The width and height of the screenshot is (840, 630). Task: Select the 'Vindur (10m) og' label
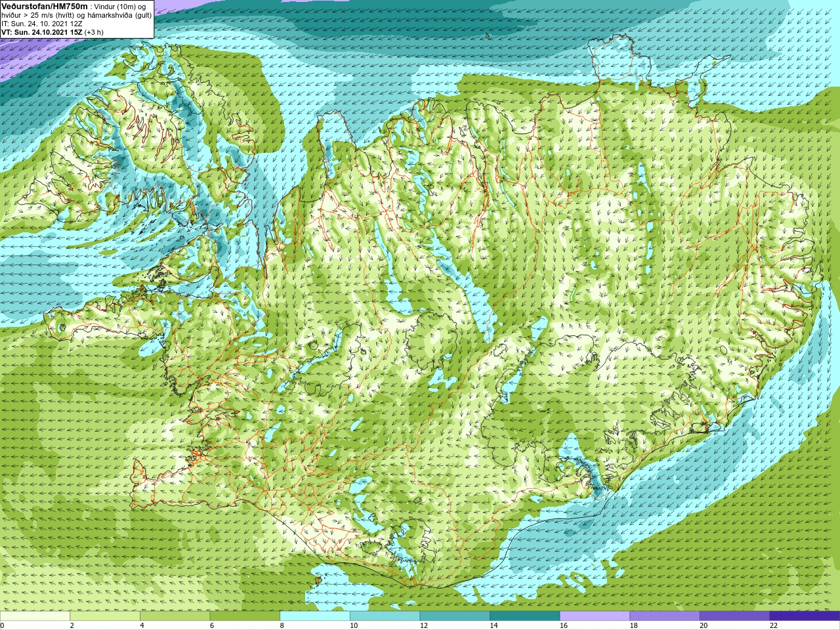(120, 7)
